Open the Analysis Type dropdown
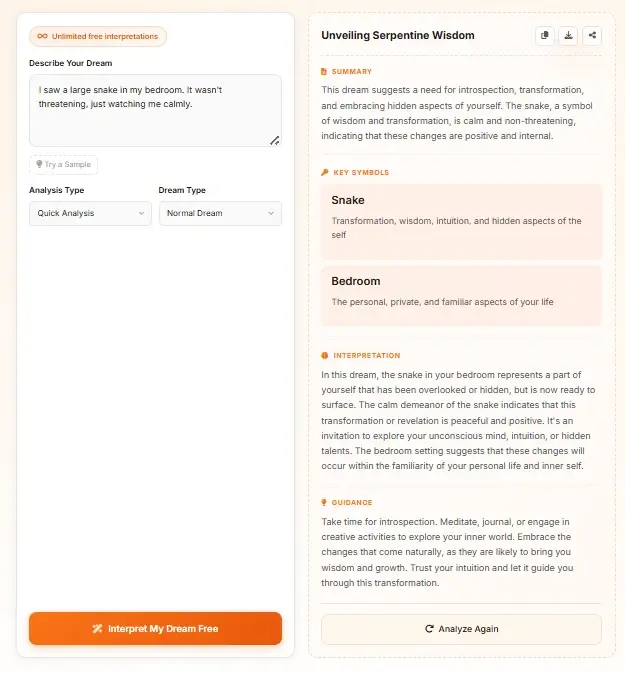 90,213
